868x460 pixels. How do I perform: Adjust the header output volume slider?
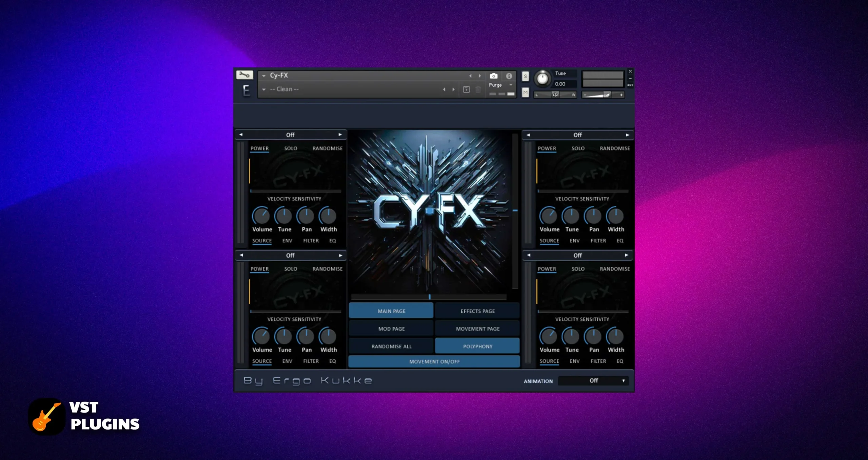click(x=603, y=95)
